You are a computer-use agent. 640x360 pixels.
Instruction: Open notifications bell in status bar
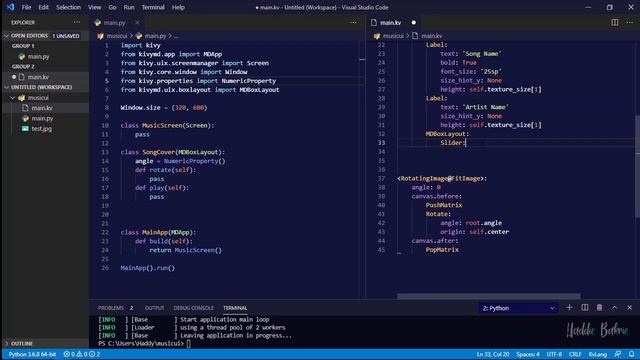[x=631, y=354]
